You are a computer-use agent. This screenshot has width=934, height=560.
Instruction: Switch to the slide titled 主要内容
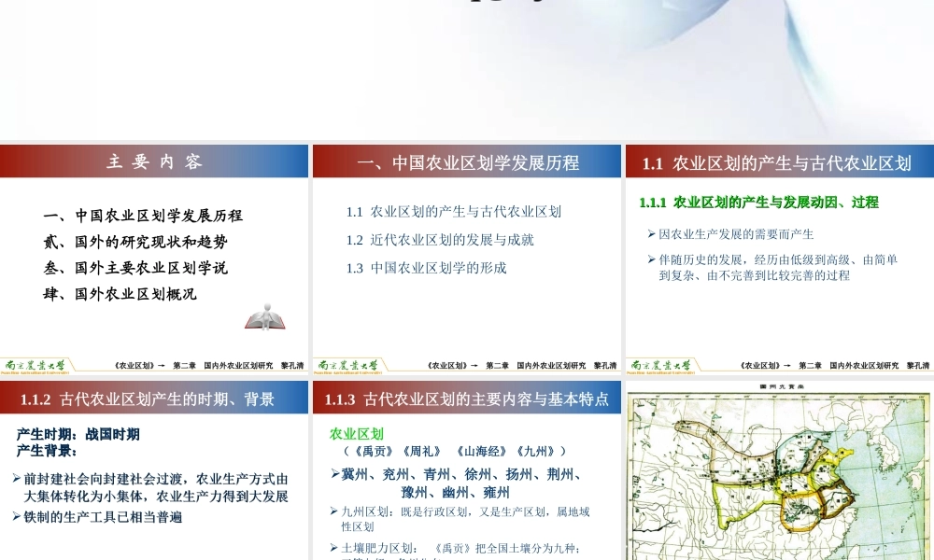click(154, 161)
